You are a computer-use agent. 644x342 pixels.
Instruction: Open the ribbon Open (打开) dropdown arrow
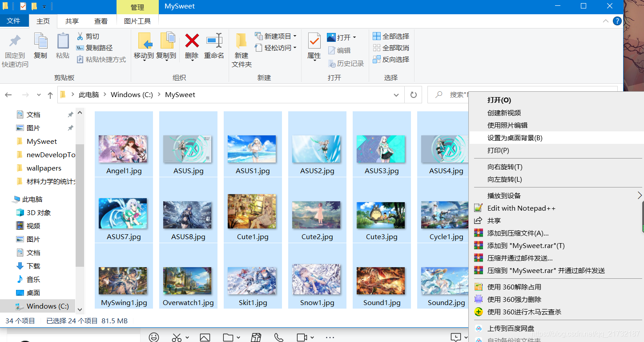click(x=354, y=37)
